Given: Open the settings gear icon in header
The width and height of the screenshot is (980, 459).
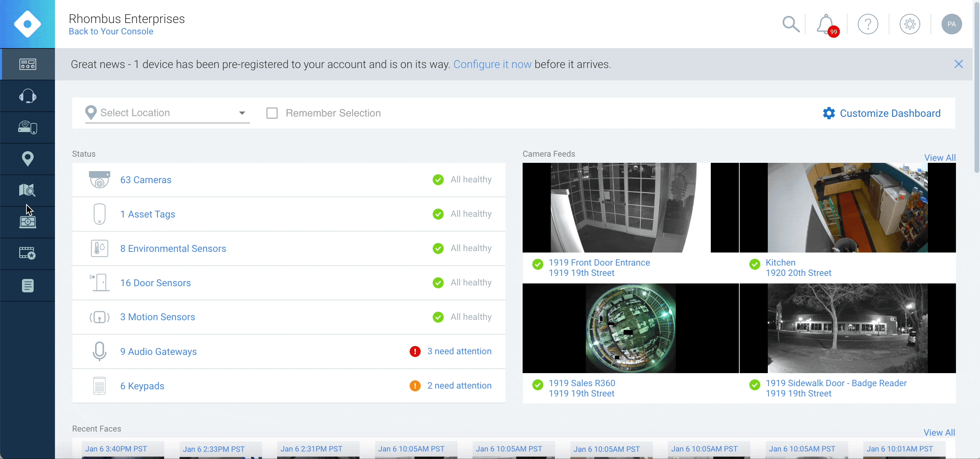Looking at the screenshot, I should pos(910,24).
